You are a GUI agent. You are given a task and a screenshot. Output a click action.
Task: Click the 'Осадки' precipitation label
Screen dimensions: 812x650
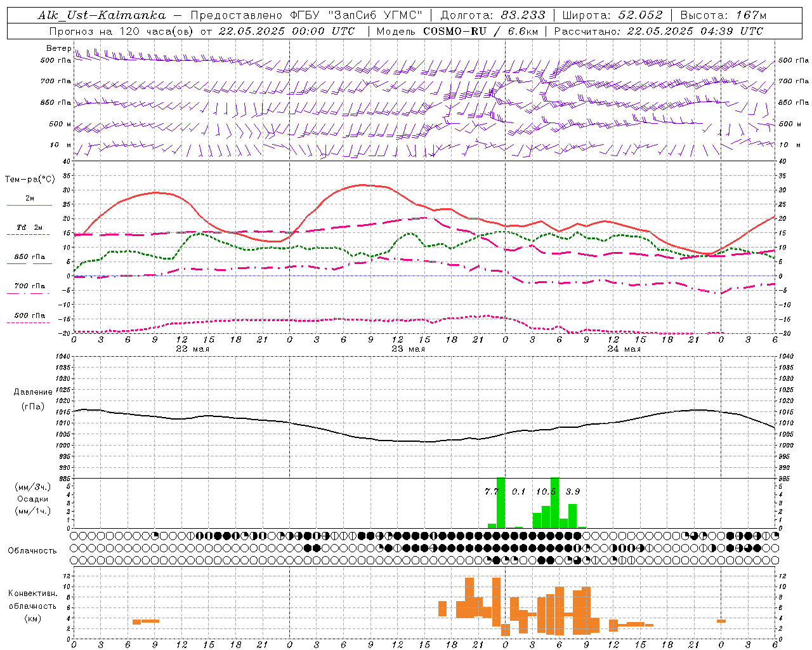(33, 499)
